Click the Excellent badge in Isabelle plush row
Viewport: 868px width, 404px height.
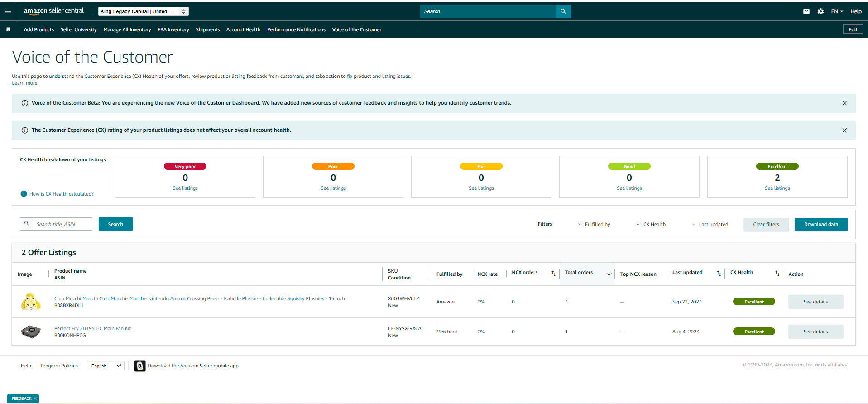point(754,302)
